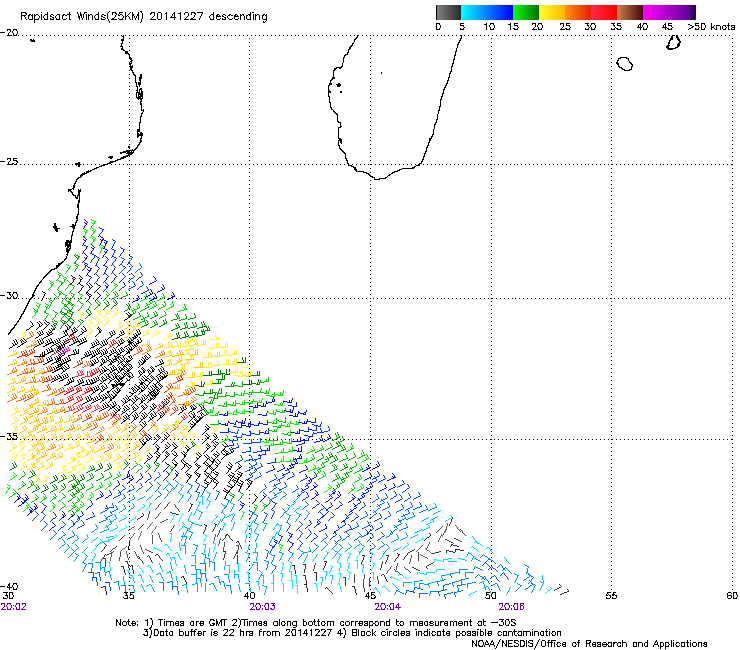Viewport: 740px width, 650px height.
Task: Click the green 15-20 knots legend segment
Action: tap(526, 12)
